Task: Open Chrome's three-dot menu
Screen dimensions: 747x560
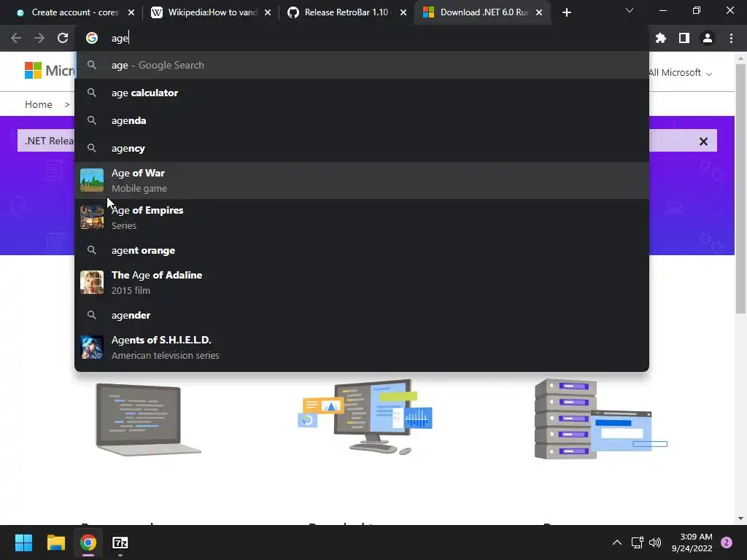Action: [x=731, y=38]
